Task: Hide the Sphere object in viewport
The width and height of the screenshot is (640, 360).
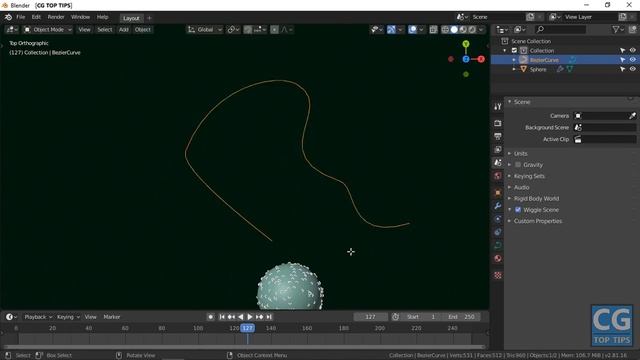Action: click(x=632, y=69)
